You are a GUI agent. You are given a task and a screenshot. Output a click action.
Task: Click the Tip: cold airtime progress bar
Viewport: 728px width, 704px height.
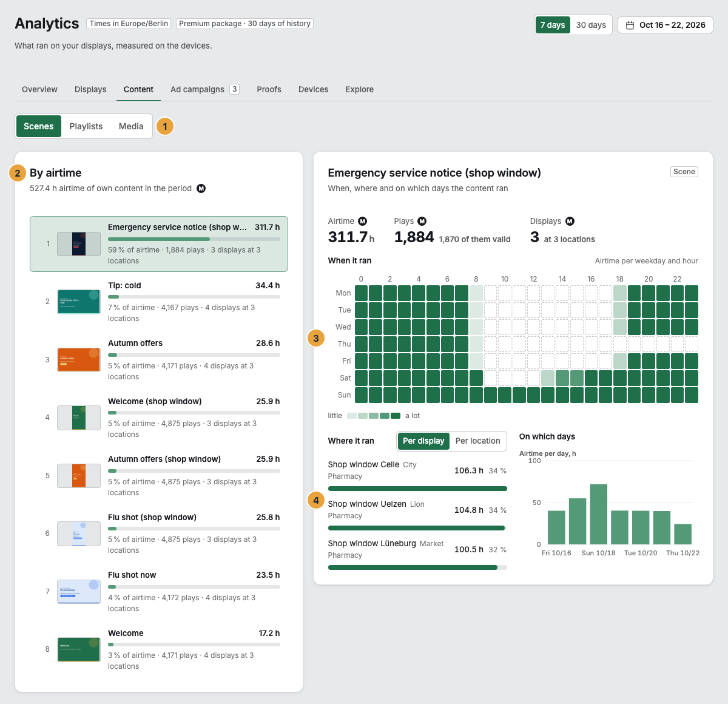click(x=194, y=297)
